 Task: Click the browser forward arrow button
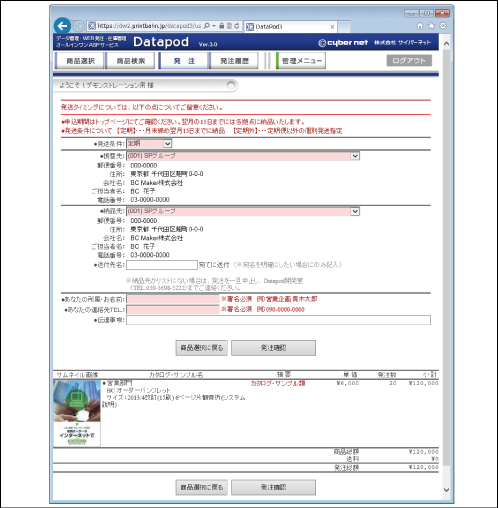(79, 26)
